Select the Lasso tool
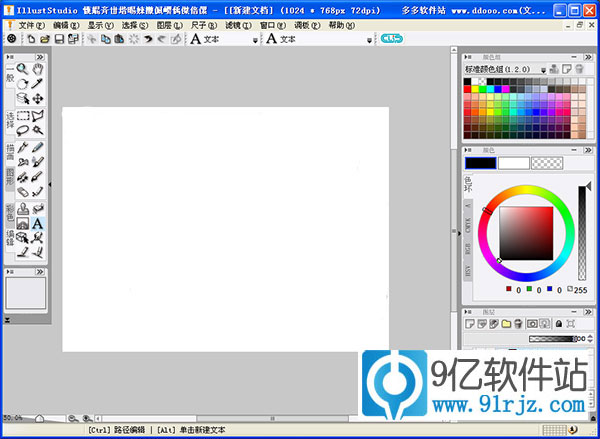Image resolution: width=600 pixels, height=439 pixels. pyautogui.click(x=23, y=130)
